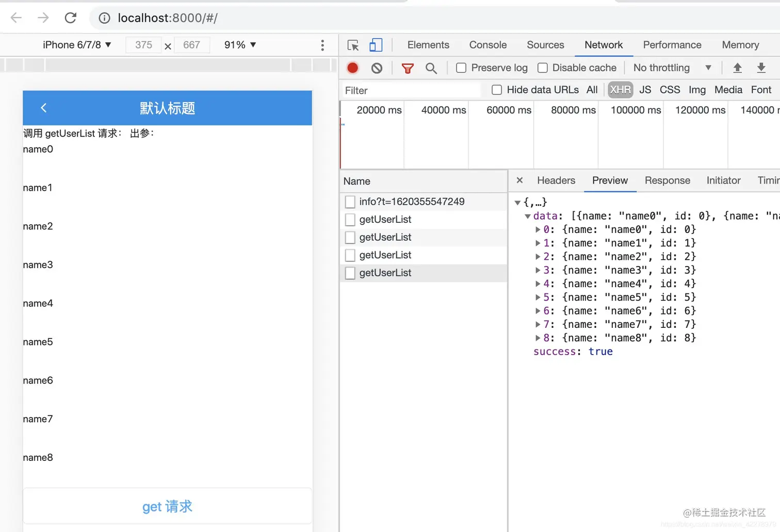Screen dimensions: 780x532
Task: Filter requests by XHR
Action: 620,90
